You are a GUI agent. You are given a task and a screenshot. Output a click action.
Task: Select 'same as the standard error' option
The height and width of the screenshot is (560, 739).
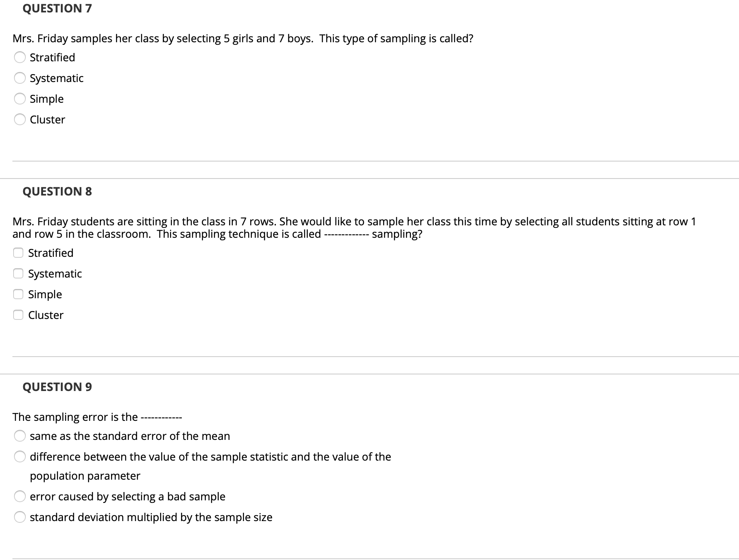tap(20, 436)
